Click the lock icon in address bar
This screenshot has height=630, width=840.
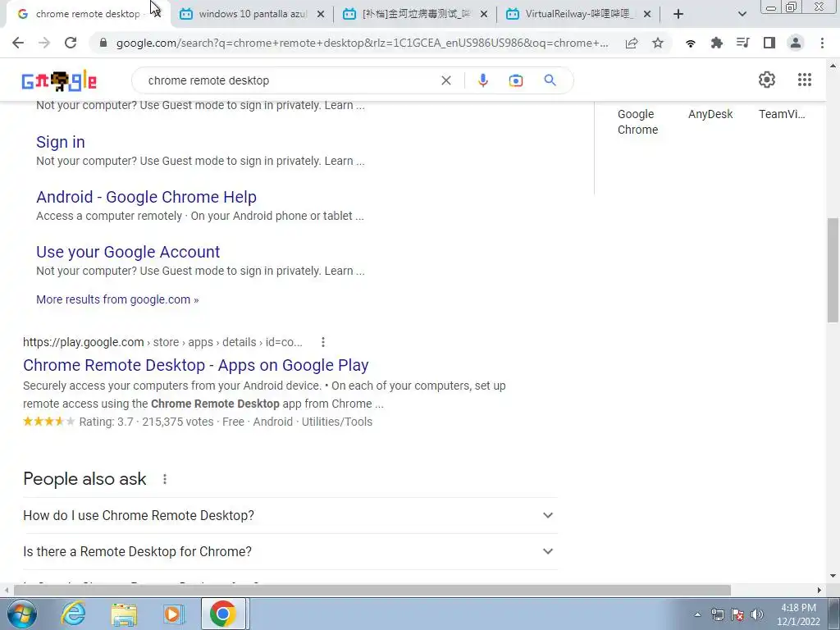click(x=104, y=43)
